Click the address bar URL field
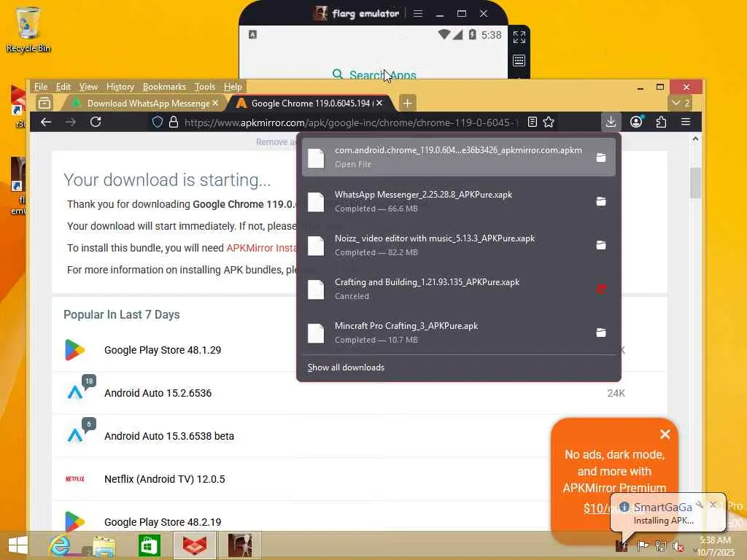Screen dimensions: 747x560 tap(350, 122)
